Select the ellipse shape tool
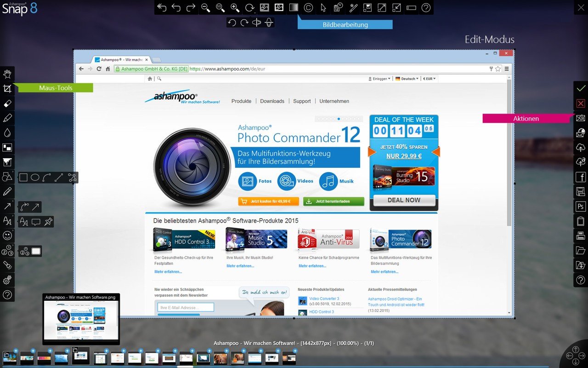Viewport: 588px width, 368px height. point(35,178)
